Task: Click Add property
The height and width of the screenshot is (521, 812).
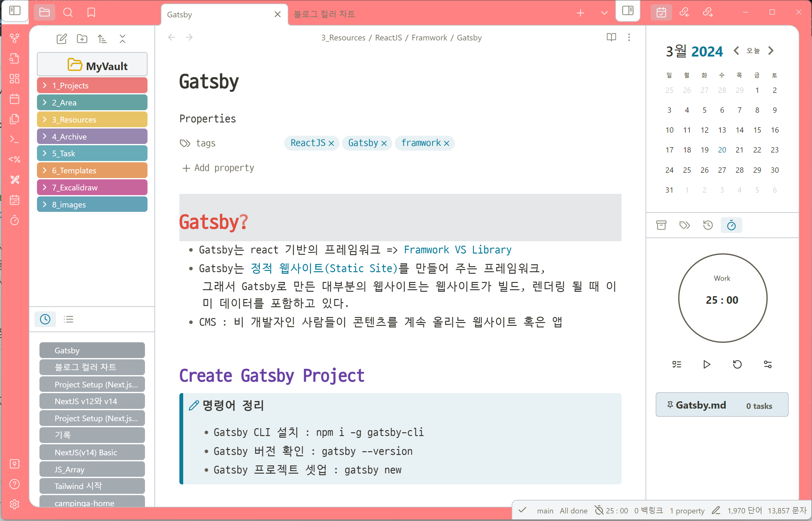Action: click(218, 168)
